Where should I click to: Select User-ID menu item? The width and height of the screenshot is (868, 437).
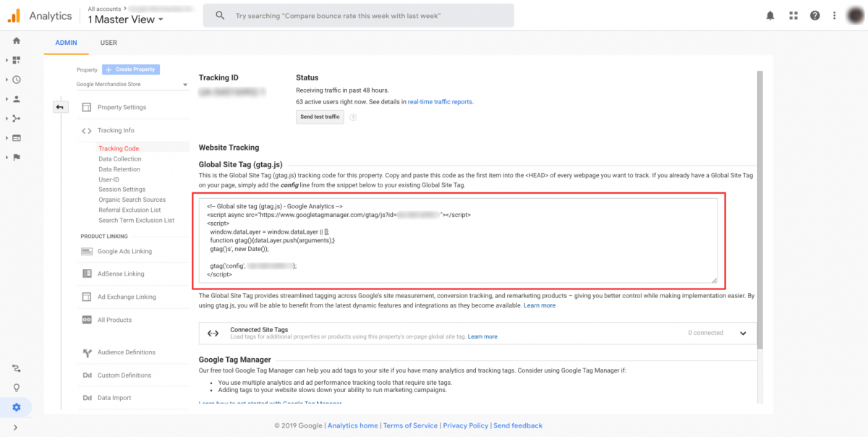[109, 179]
